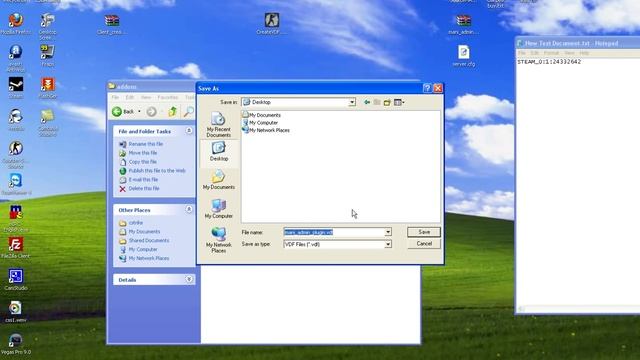Collapse the Other Places panel

189,209
